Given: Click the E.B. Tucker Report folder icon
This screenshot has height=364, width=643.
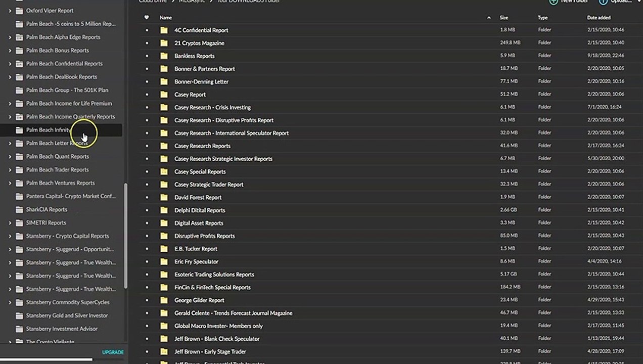Looking at the screenshot, I should (x=164, y=249).
